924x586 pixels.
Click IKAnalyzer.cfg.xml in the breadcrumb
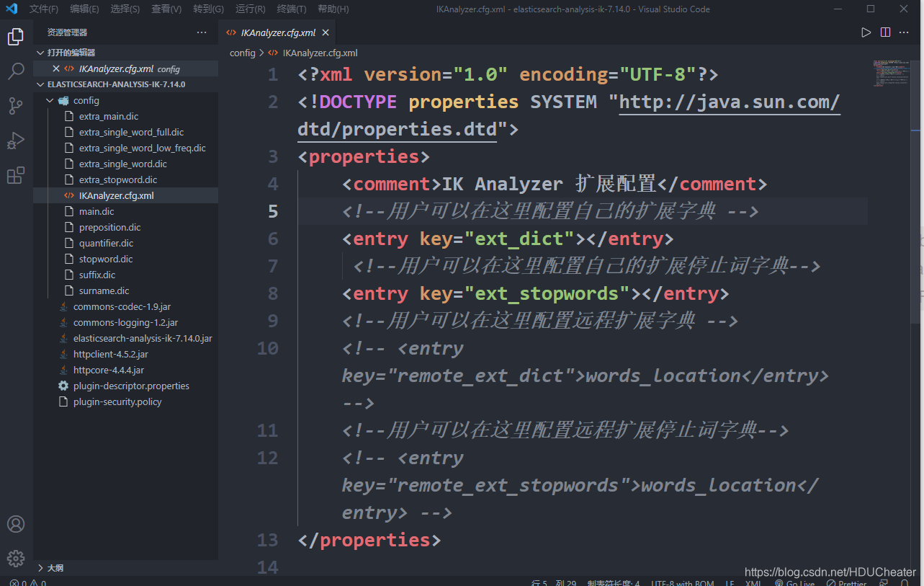[x=320, y=53]
